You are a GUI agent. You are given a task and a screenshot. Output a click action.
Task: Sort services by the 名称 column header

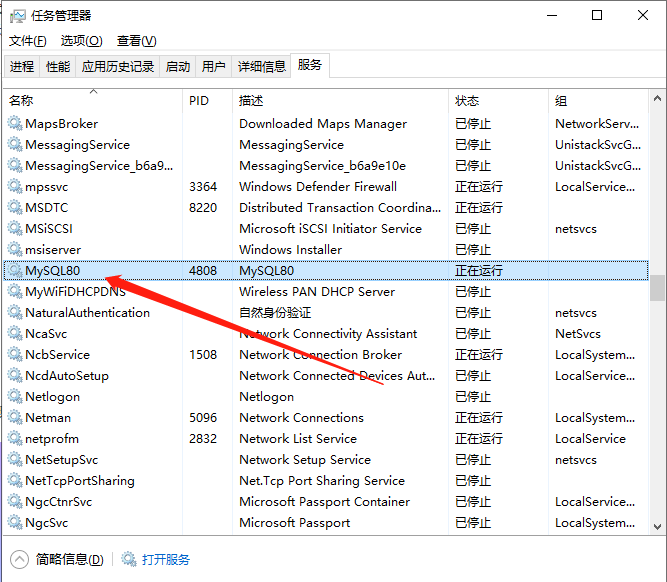coord(93,100)
